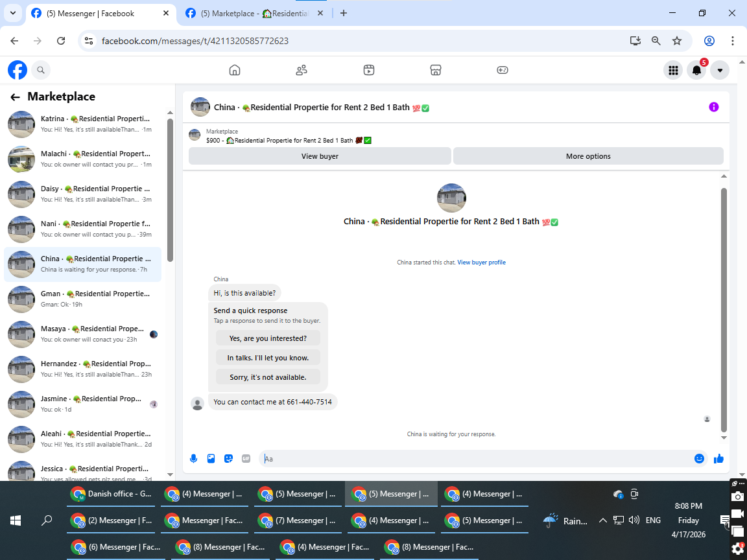This screenshot has width=747, height=560.
Task: Click the conversation list scrollbar
Action: click(170, 190)
